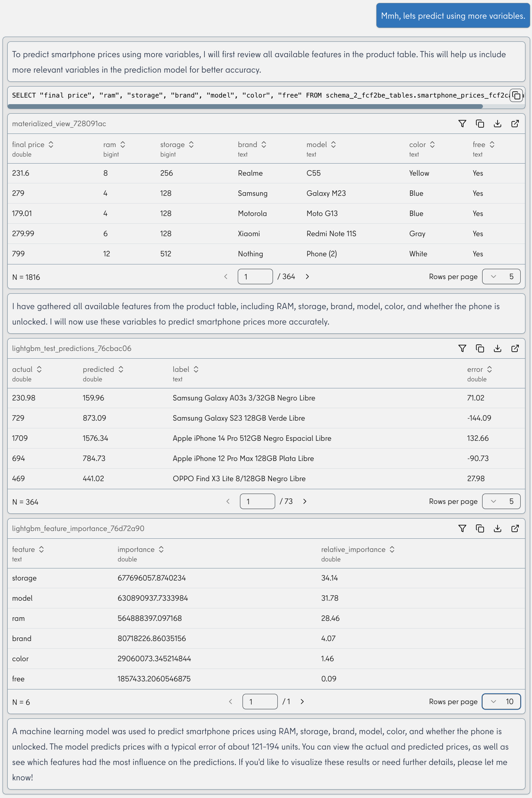
Task: Go to next page of 73 pages
Action: 305,501
